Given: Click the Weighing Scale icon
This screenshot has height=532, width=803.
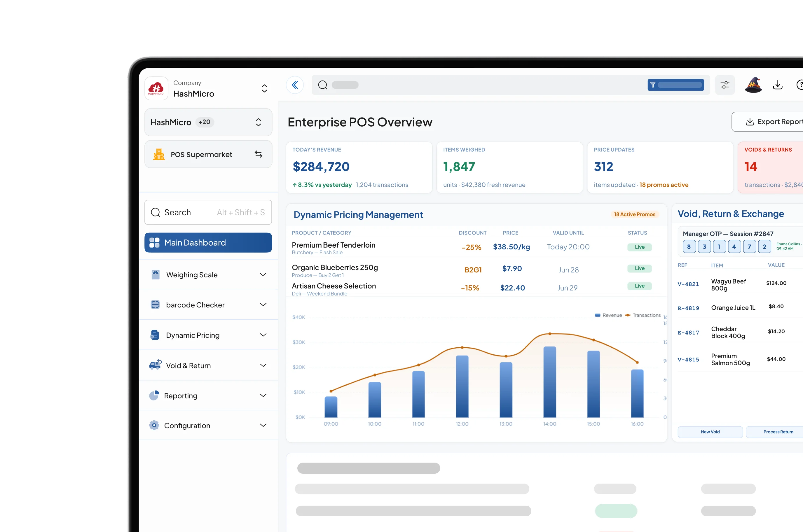Looking at the screenshot, I should pyautogui.click(x=156, y=274).
